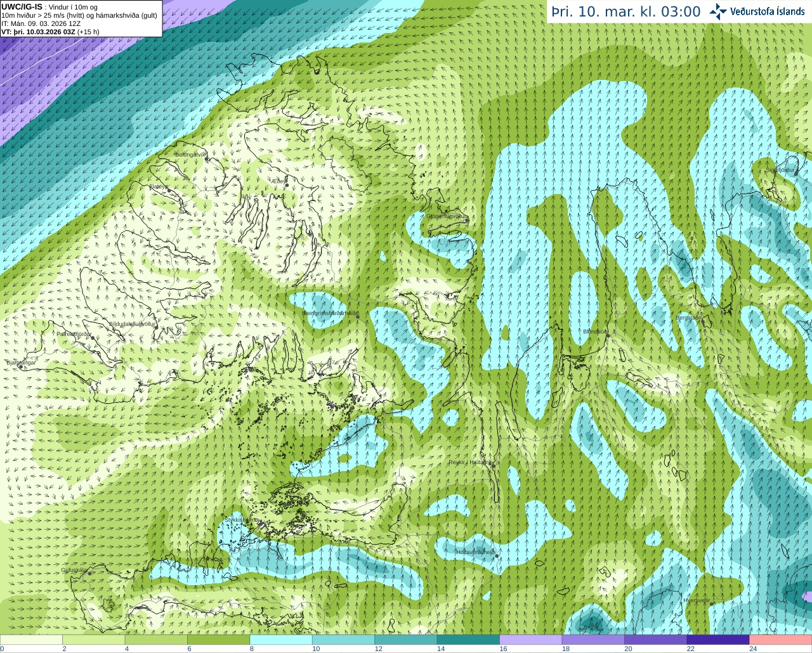Click the UWC/IG-IS model title text
The width and height of the screenshot is (812, 653).
coord(22,6)
